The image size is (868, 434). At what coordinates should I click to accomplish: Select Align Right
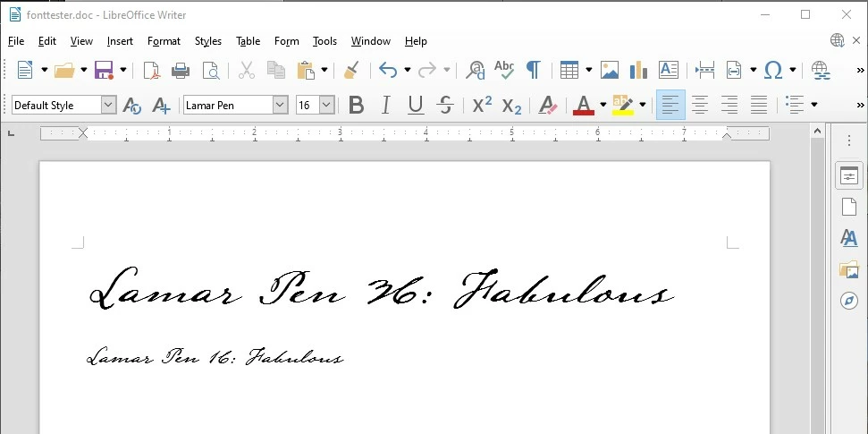[729, 105]
